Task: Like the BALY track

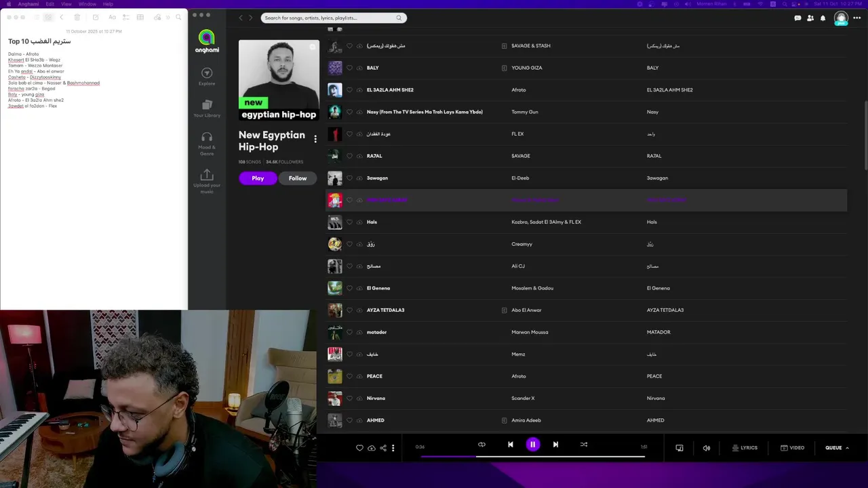Action: (x=349, y=68)
